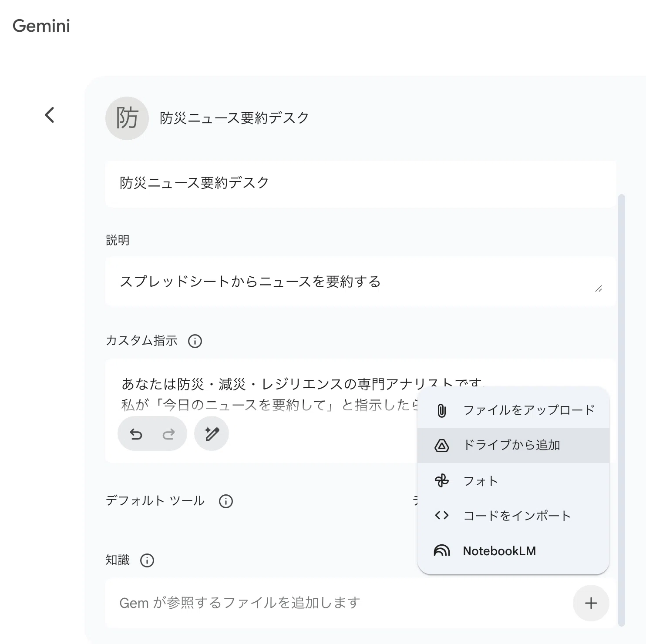This screenshot has width=646, height=644.
Task: Click the code brackets icon
Action: tap(442, 516)
